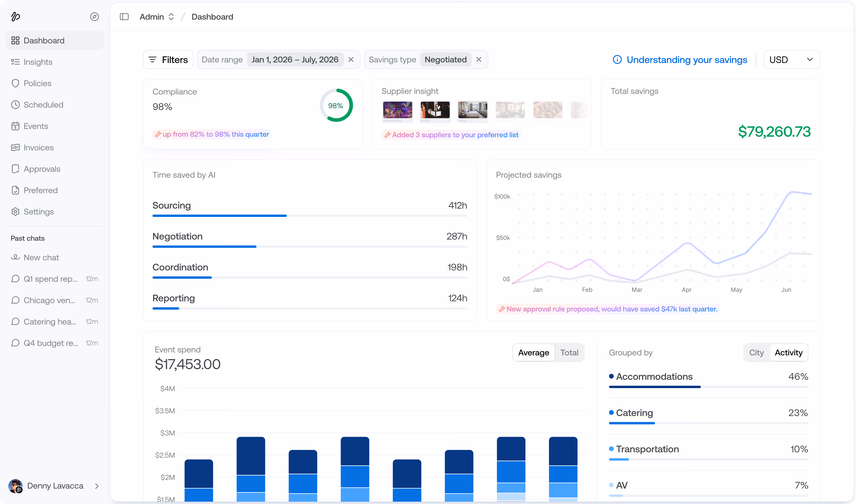
Task: Open the compass explore icon
Action: click(x=94, y=17)
